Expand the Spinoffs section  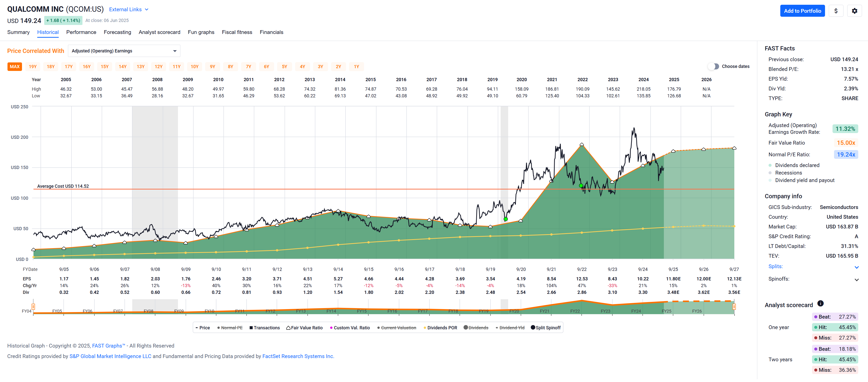click(856, 280)
